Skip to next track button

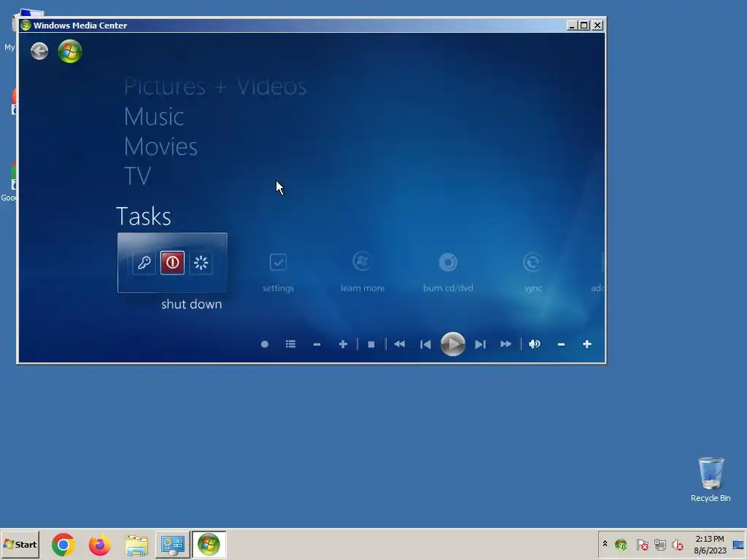[480, 344]
